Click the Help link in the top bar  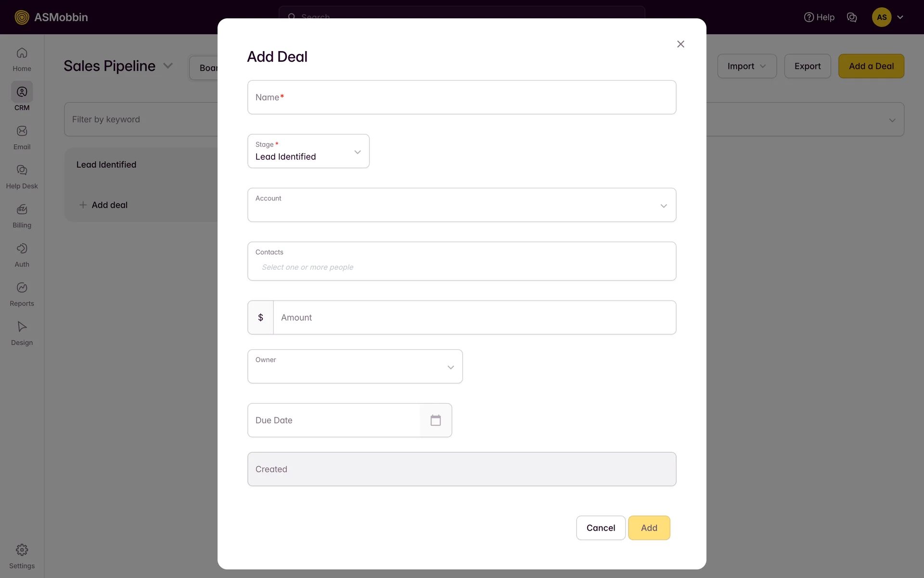click(x=819, y=17)
